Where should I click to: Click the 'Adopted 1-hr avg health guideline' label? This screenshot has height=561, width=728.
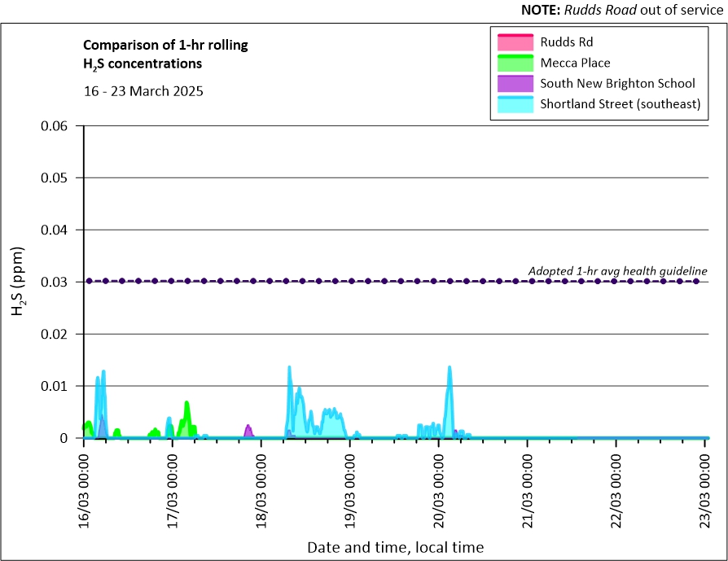click(617, 270)
